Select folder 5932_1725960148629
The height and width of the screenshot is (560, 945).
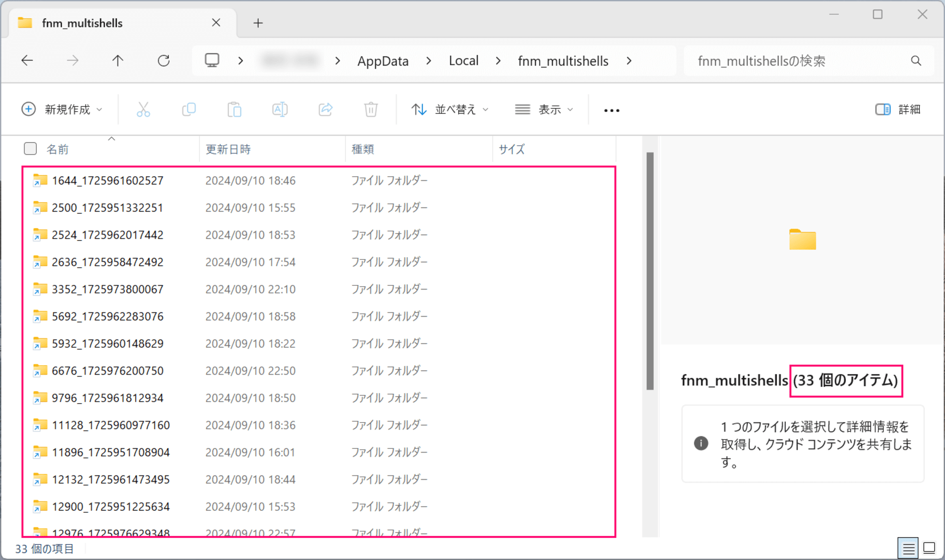[107, 344]
